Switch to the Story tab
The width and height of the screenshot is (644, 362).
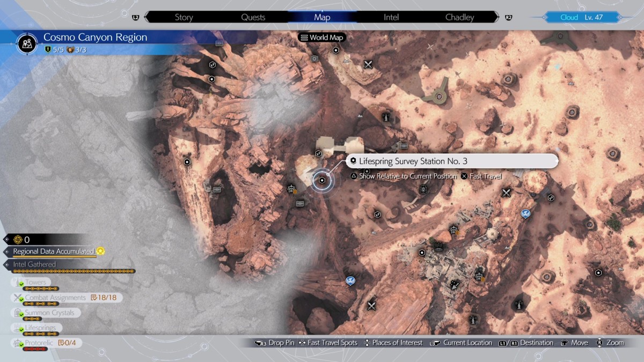pyautogui.click(x=184, y=17)
